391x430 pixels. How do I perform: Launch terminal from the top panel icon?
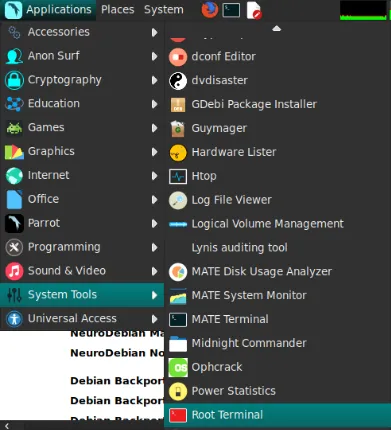point(232,10)
